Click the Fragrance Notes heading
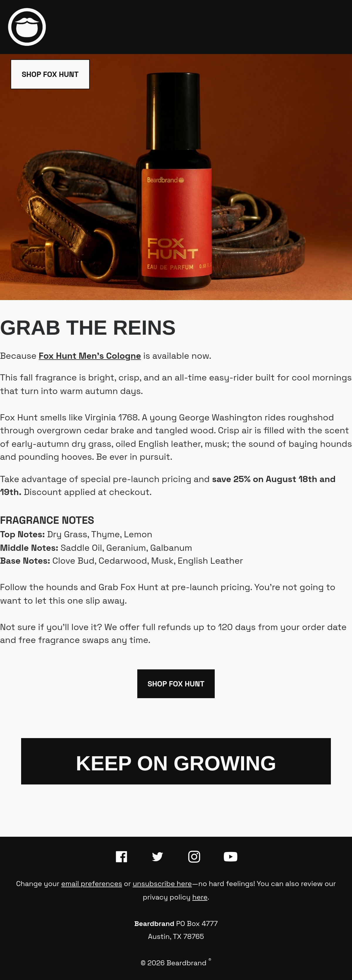352x980 pixels. [47, 520]
